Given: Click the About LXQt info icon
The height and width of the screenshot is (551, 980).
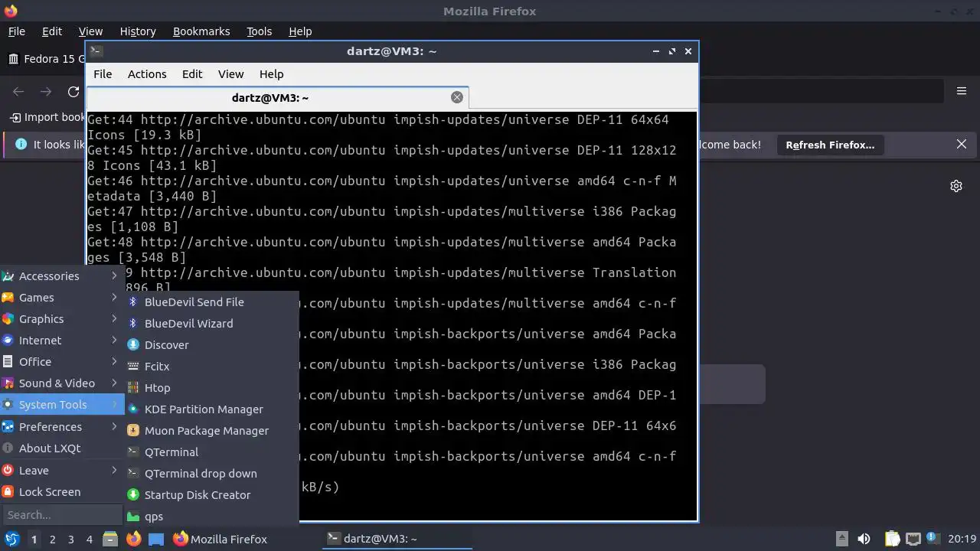Looking at the screenshot, I should pos(8,448).
